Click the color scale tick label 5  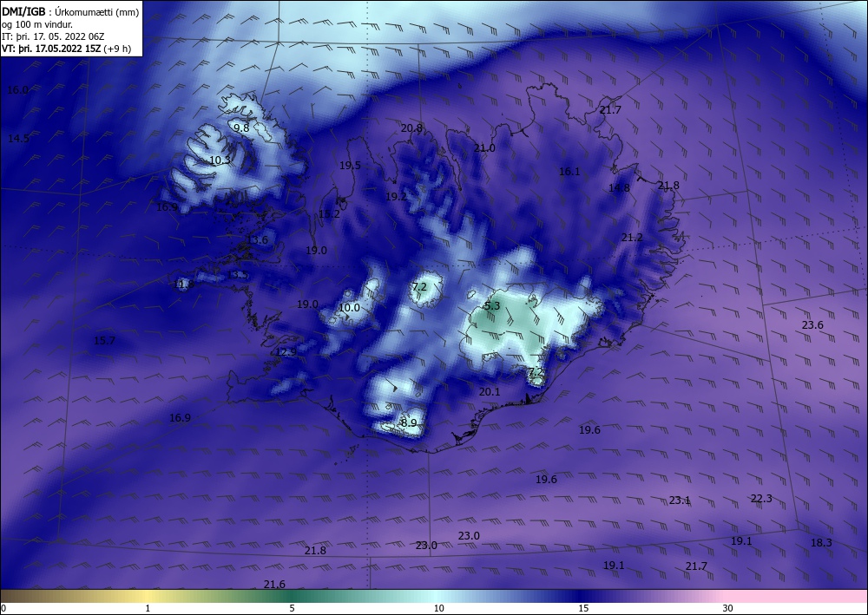tap(292, 608)
